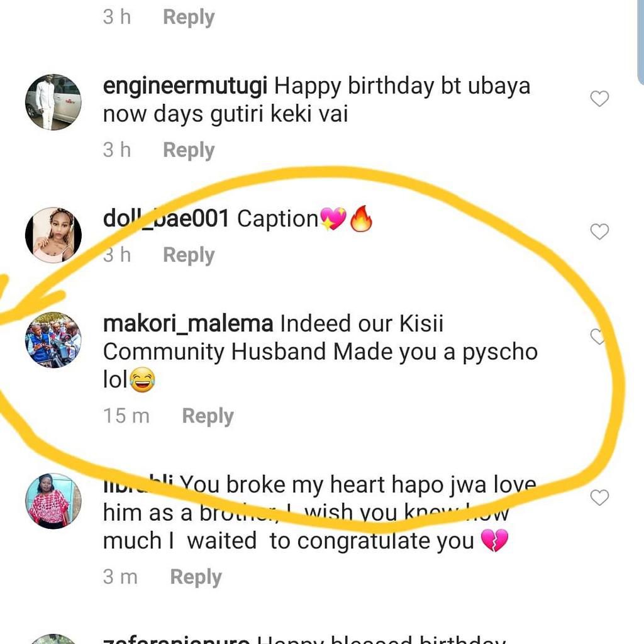Like makori_malema's Kisii Community Husband comment
The width and height of the screenshot is (644, 644).
(x=597, y=338)
